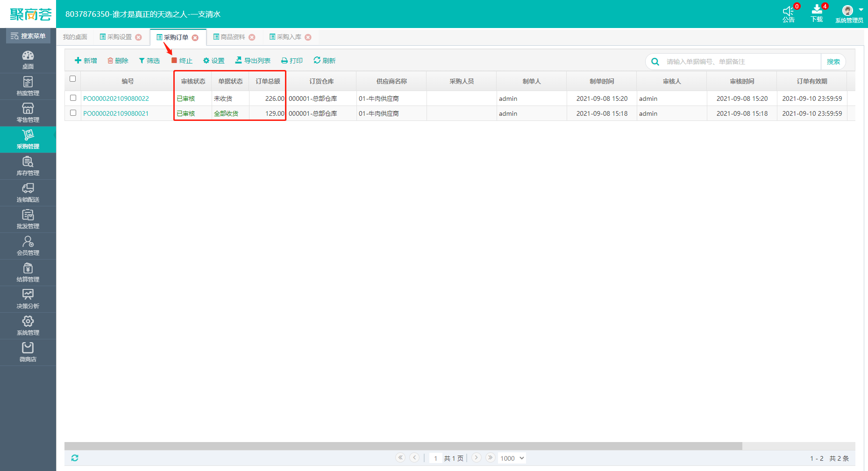
Task: Go to previous page arrow
Action: pos(414,457)
